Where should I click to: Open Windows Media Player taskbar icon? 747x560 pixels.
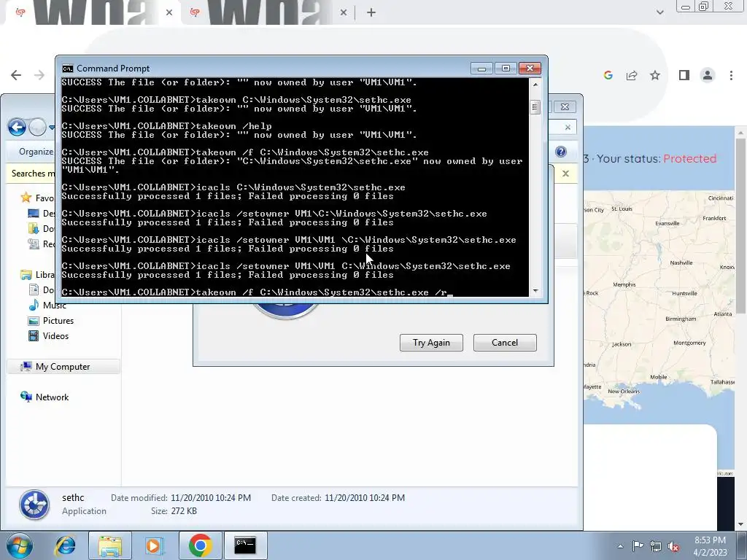154,545
